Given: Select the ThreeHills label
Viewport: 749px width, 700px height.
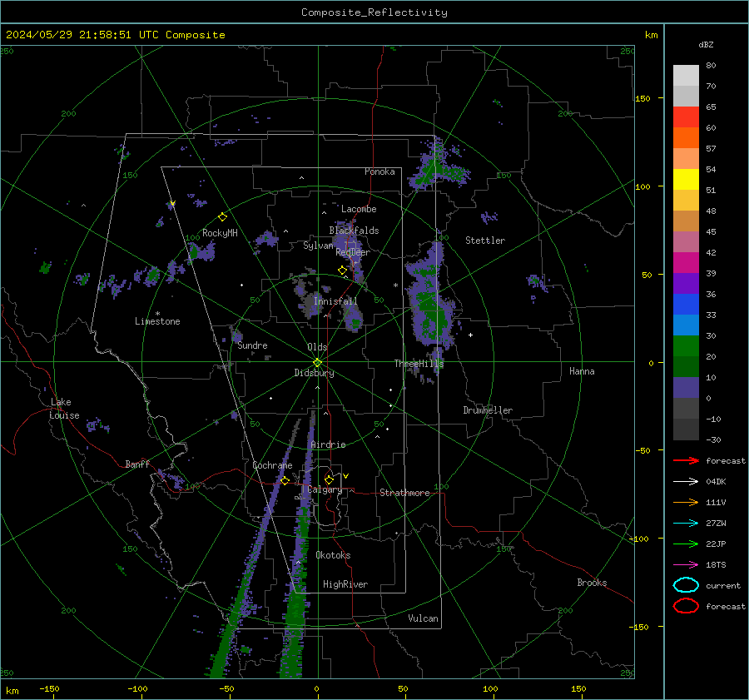Looking at the screenshot, I should [419, 364].
